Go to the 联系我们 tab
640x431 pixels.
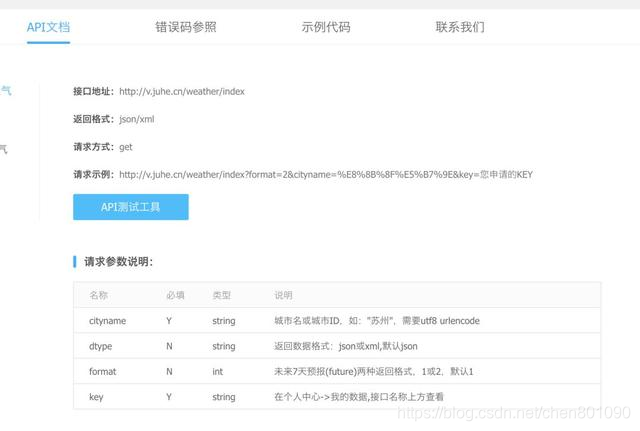point(460,27)
